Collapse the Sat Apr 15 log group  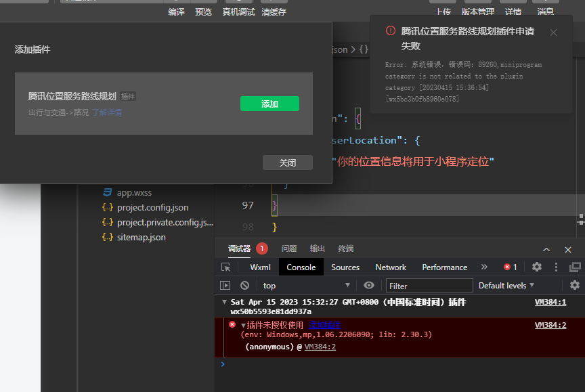[x=224, y=302]
